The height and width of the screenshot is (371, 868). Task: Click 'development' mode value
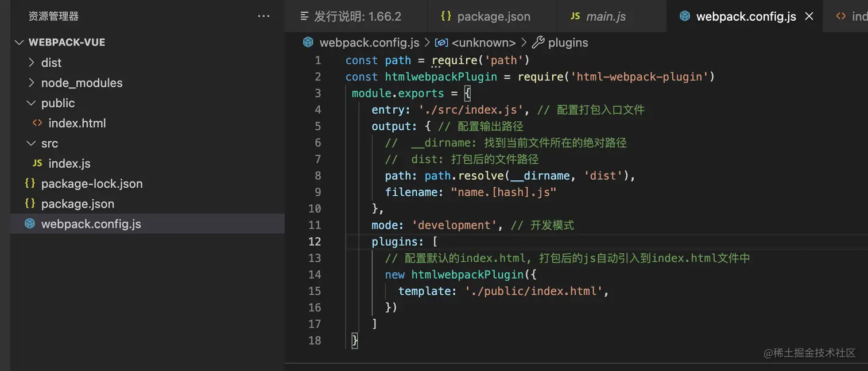click(x=455, y=225)
